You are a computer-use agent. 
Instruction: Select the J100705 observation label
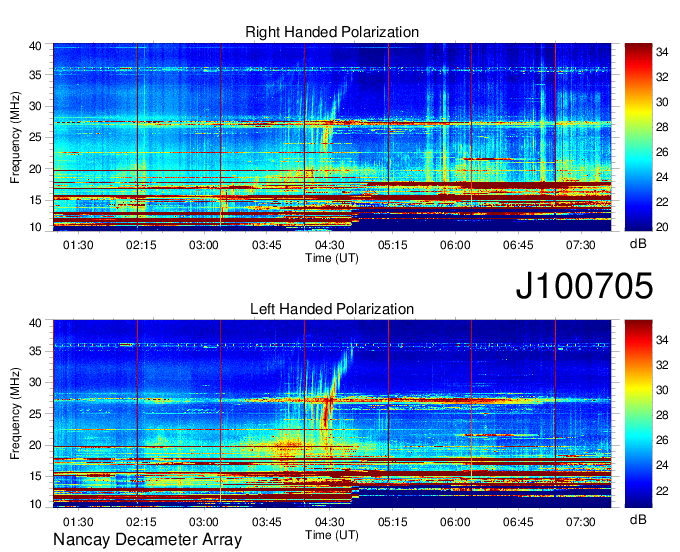pos(584,285)
